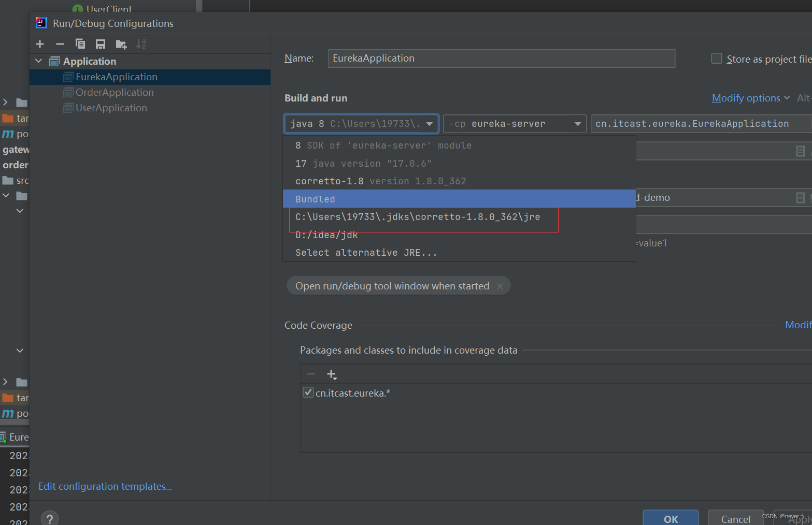Toggle 'Store as project file' checkbox
The height and width of the screenshot is (525, 812).
tap(717, 59)
